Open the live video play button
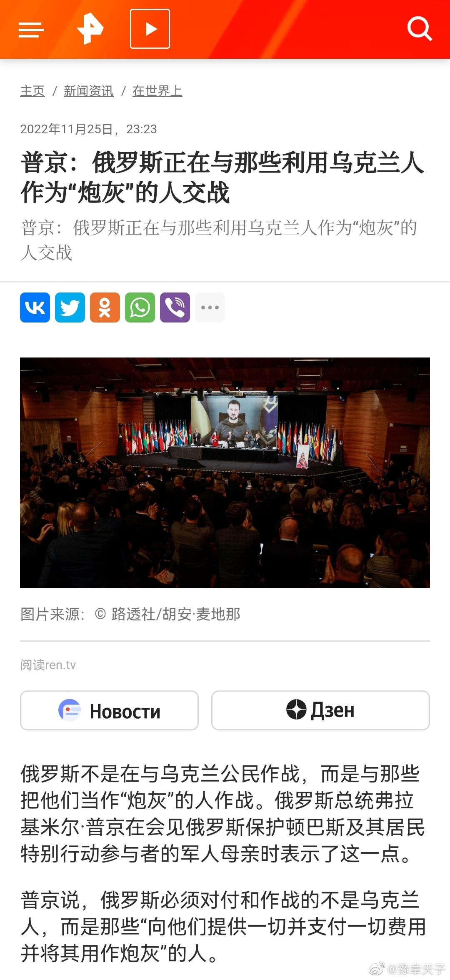Screen dimensions: 450x980 150,29
